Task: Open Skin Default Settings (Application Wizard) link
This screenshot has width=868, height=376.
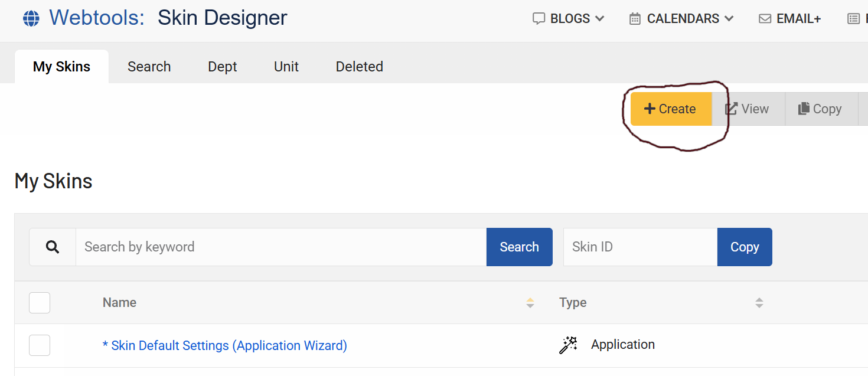Action: pyautogui.click(x=224, y=345)
